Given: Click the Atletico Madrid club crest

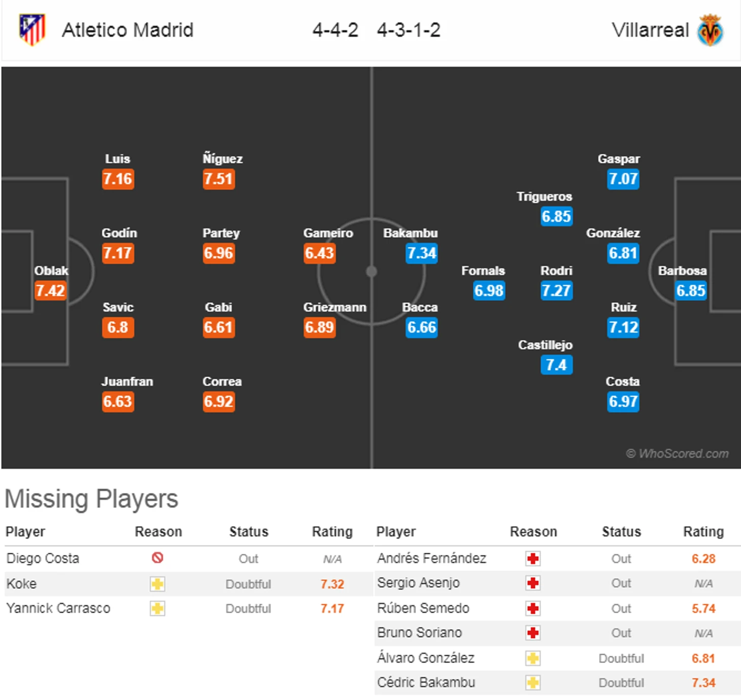Looking at the screenshot, I should tap(32, 30).
